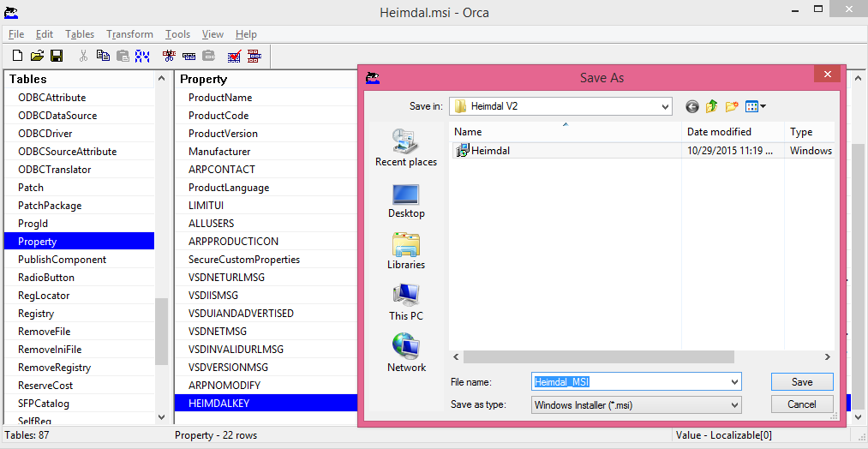Click the grayed-out Cut scissors icon

tap(84, 56)
